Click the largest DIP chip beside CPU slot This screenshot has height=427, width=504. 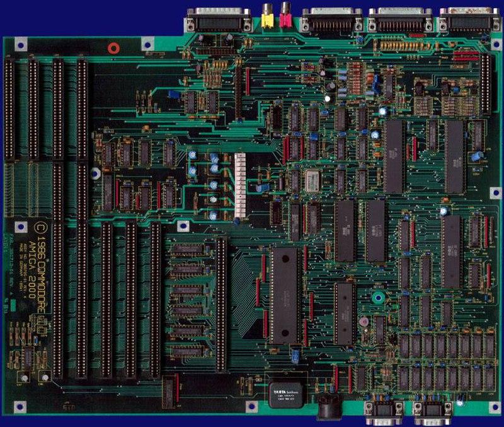click(x=283, y=295)
